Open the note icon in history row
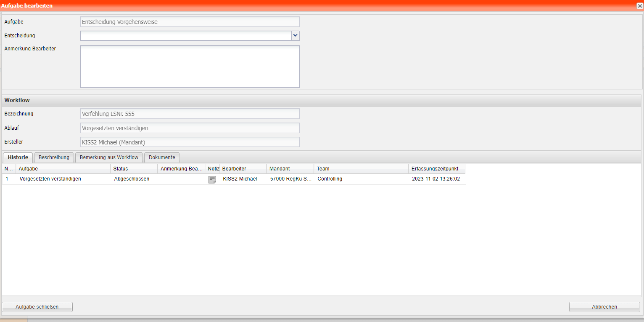Image resolution: width=644 pixels, height=322 pixels. [212, 179]
